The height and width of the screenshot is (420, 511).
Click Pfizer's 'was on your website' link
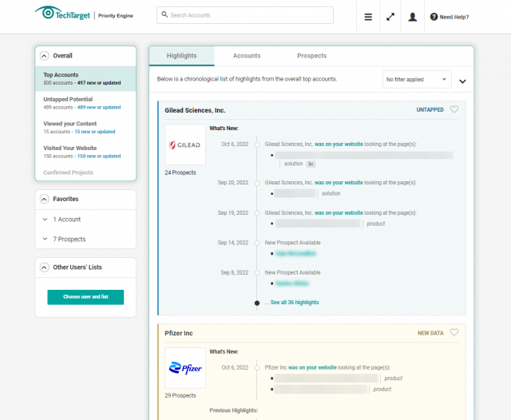[312, 367]
